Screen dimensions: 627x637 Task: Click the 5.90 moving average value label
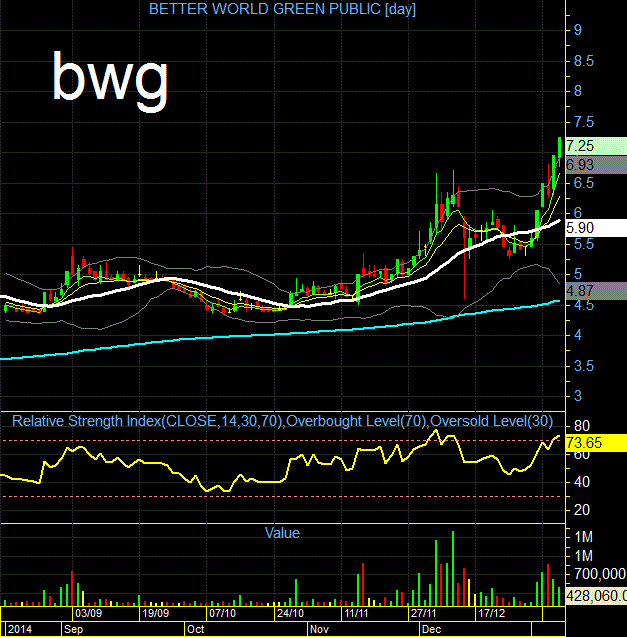point(596,228)
